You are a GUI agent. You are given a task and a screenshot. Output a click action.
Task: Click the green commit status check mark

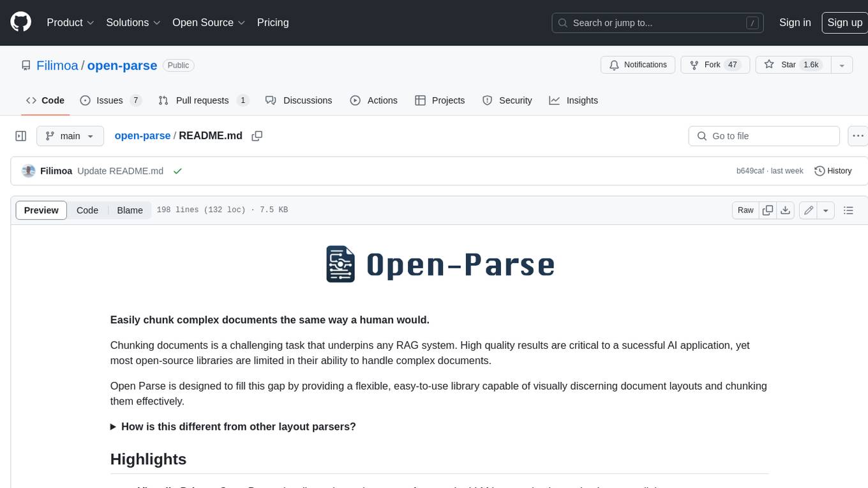177,171
